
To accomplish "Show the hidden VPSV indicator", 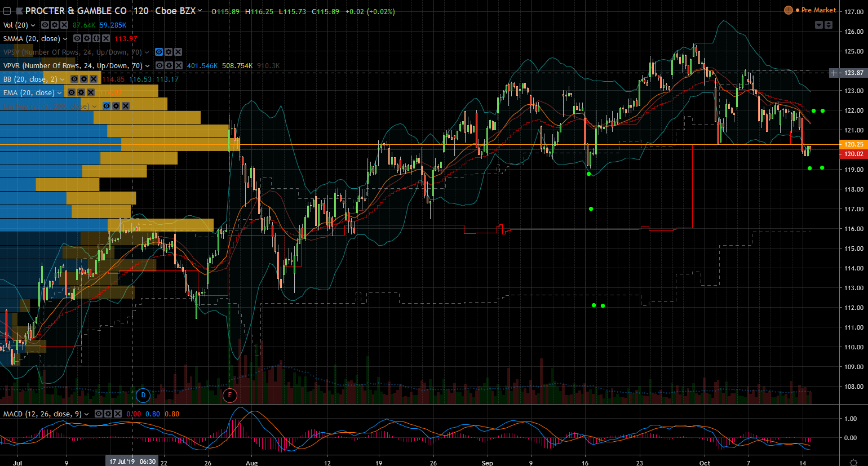I will click(x=159, y=52).
